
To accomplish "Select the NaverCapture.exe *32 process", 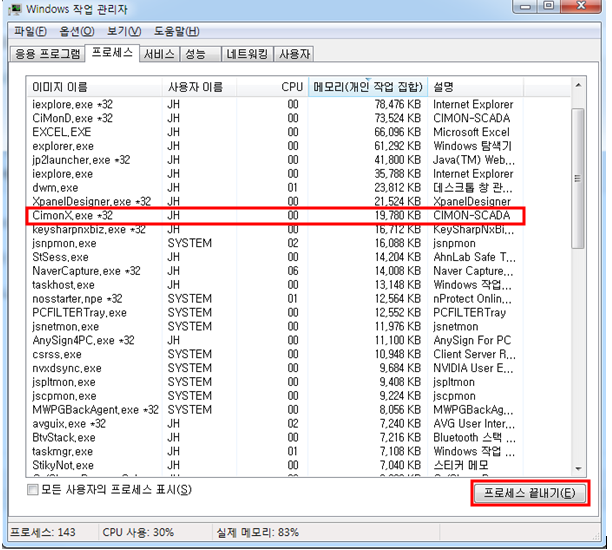I will coord(275,271).
